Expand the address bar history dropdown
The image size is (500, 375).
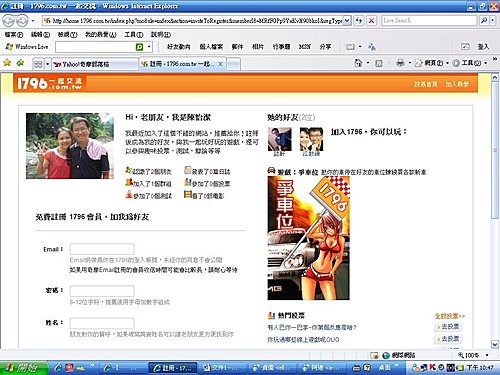click(347, 21)
